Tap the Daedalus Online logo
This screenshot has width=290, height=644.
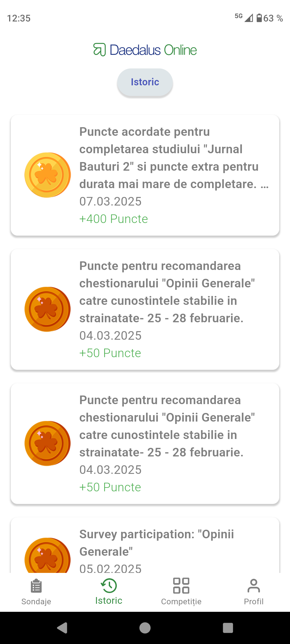[x=145, y=50]
